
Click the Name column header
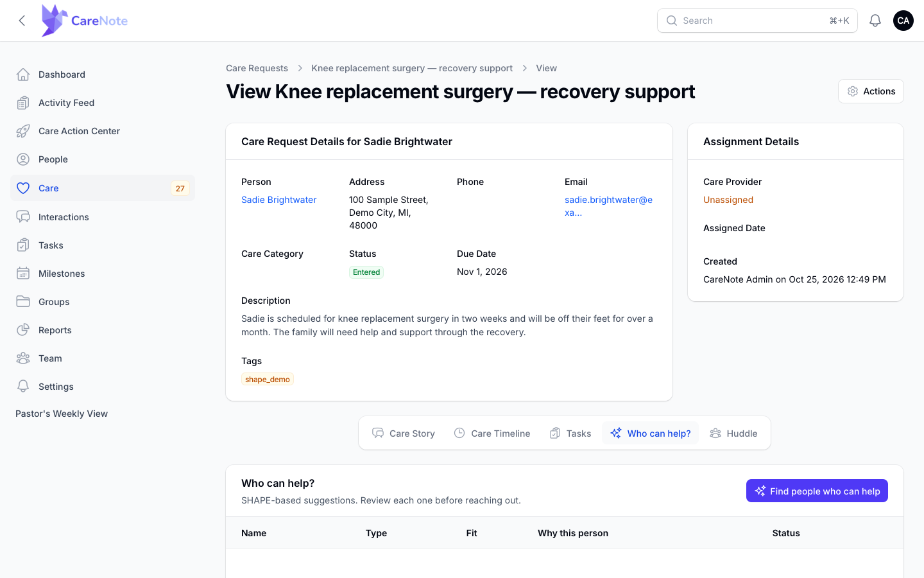(x=254, y=533)
